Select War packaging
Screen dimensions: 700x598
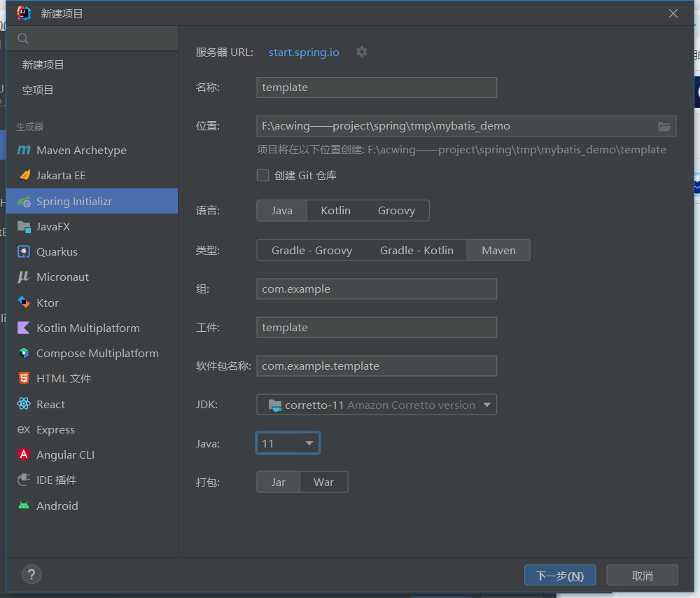pos(323,482)
